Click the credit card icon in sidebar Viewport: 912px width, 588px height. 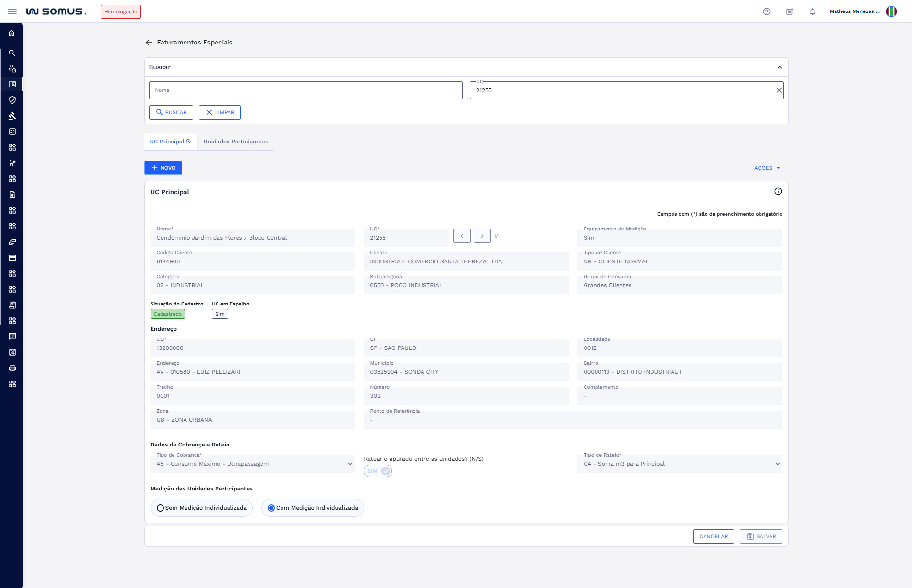(12, 258)
